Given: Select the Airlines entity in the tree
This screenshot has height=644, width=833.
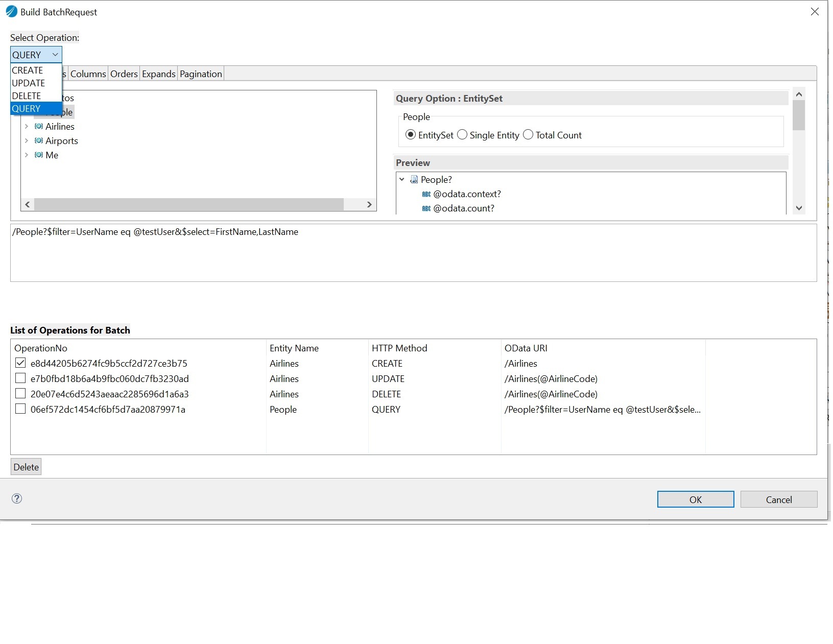Looking at the screenshot, I should (60, 126).
